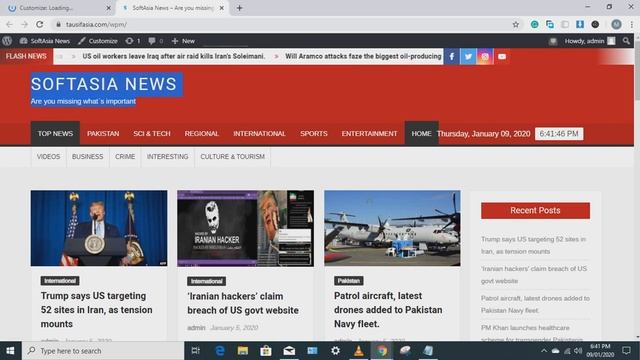640x360 pixels.
Task: Open INTERESTING secondary menu
Action: pos(167,157)
